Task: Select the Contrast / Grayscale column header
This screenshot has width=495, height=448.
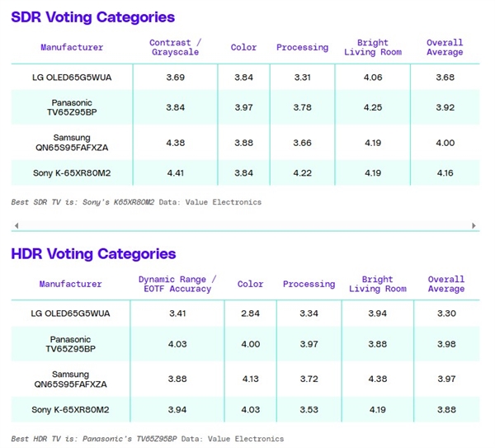Action: point(175,48)
